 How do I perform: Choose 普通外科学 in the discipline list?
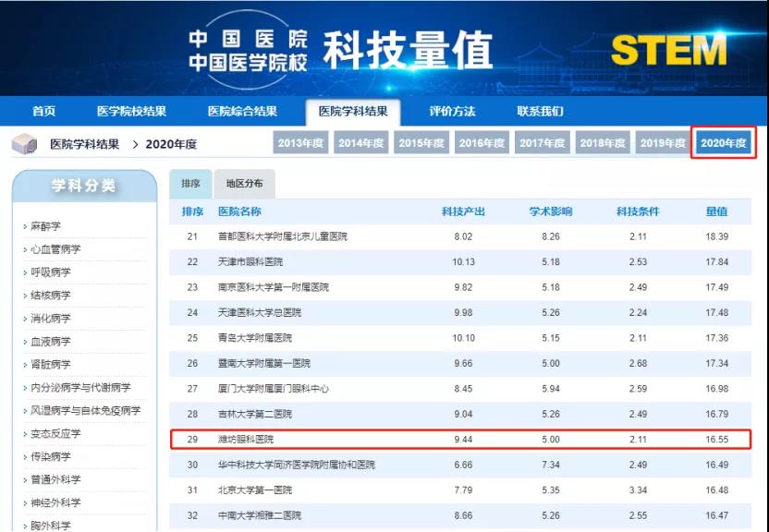[x=55, y=479]
